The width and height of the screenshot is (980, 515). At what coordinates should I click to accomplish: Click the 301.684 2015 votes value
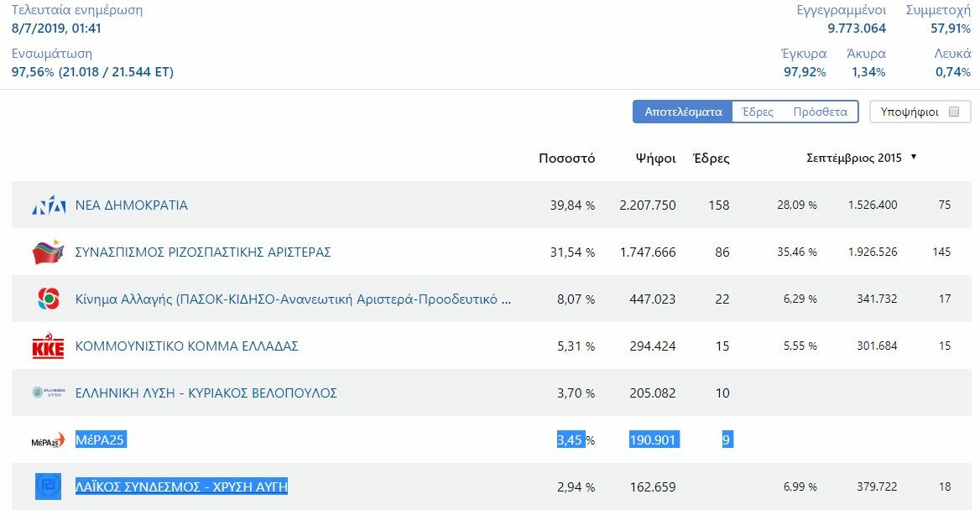pos(877,346)
